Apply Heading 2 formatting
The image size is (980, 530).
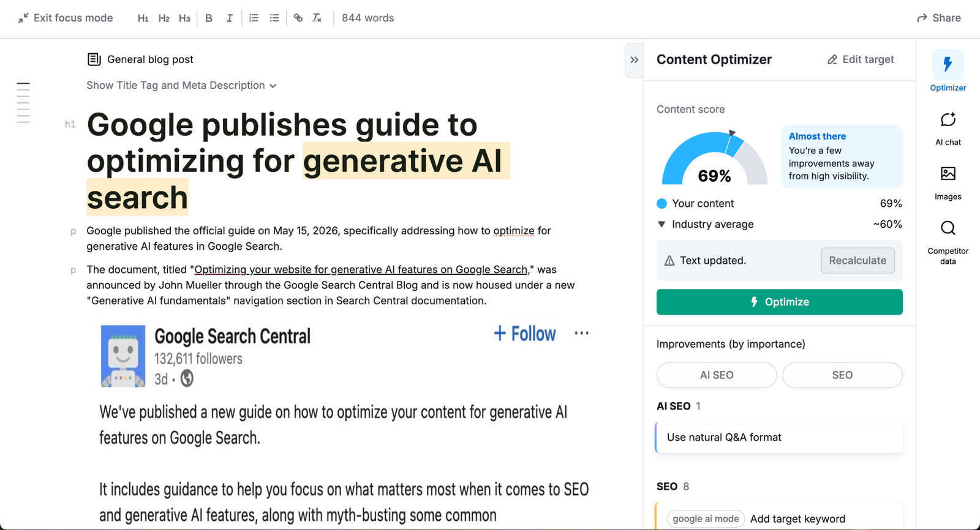pos(164,18)
